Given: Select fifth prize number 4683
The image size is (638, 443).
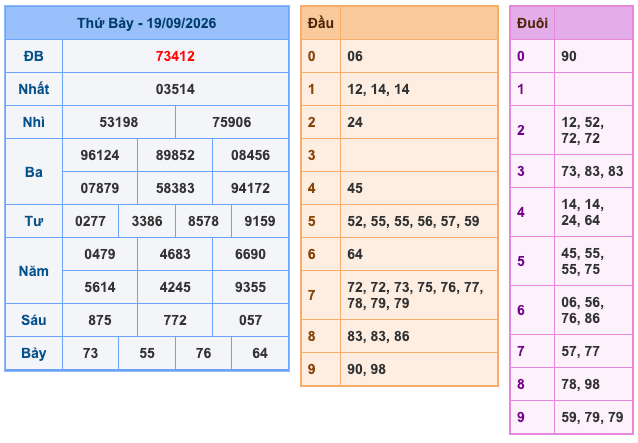Looking at the screenshot, I should pos(175,254).
